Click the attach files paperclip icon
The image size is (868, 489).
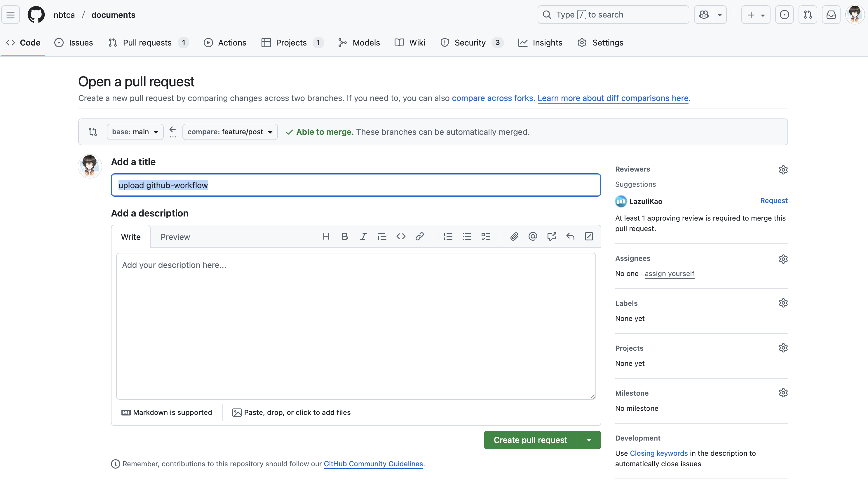pos(514,236)
